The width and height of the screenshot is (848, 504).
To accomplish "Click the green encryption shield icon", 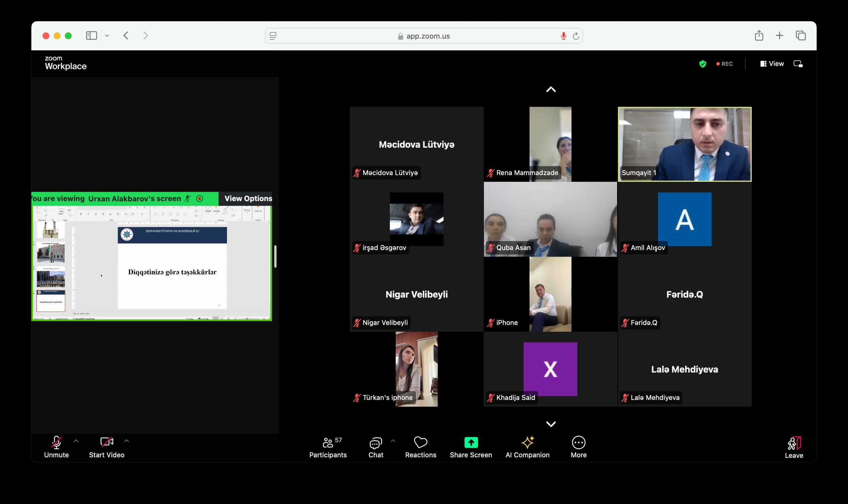I will click(x=703, y=64).
